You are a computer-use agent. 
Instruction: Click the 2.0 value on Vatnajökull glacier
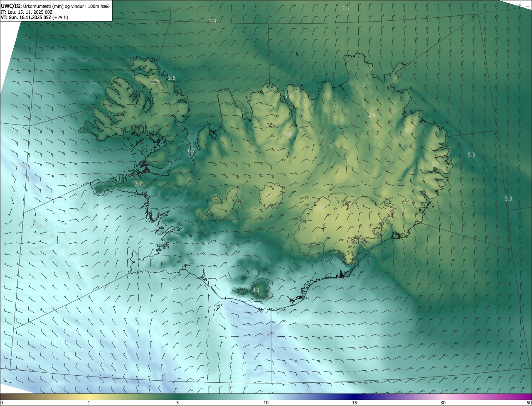point(319,209)
